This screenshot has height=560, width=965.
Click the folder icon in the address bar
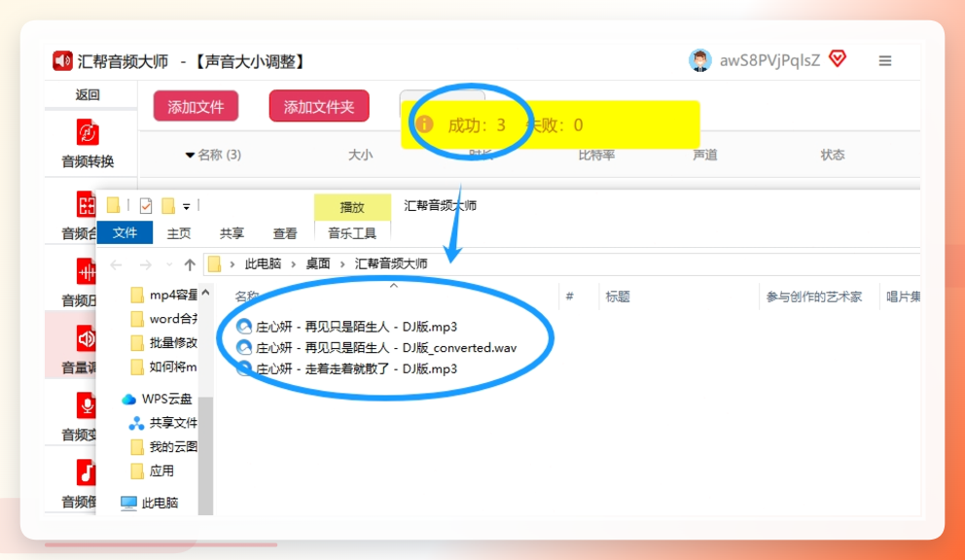point(214,264)
